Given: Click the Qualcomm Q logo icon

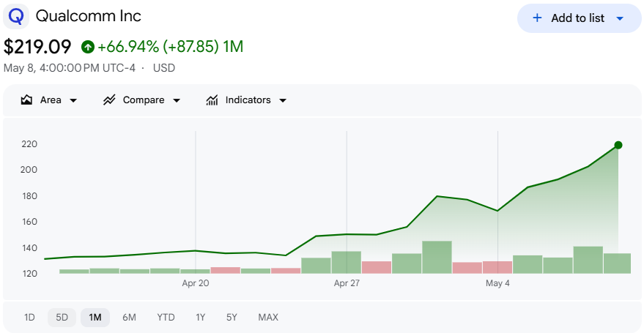Looking at the screenshot, I should [x=16, y=16].
